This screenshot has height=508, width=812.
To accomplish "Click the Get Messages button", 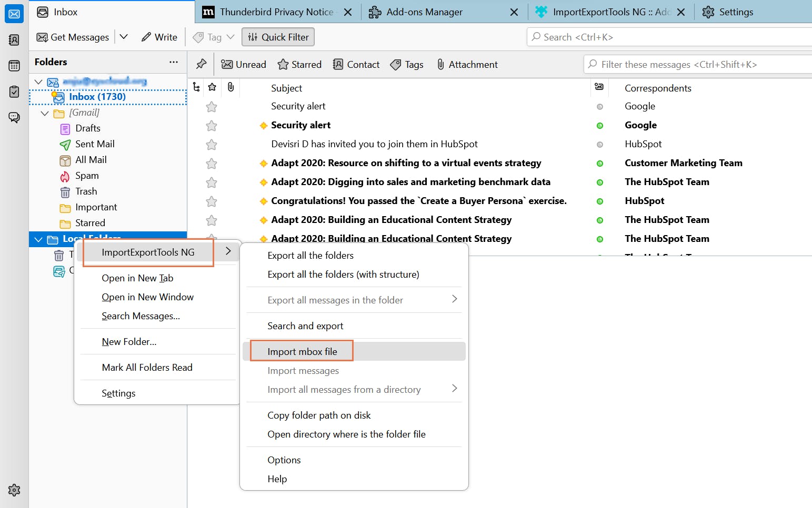I will pos(73,37).
